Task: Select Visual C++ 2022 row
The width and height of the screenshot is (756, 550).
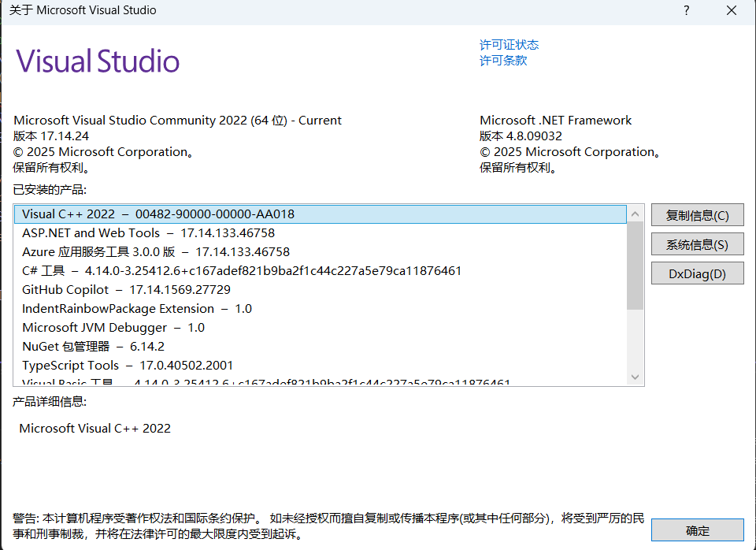Action: (321, 214)
